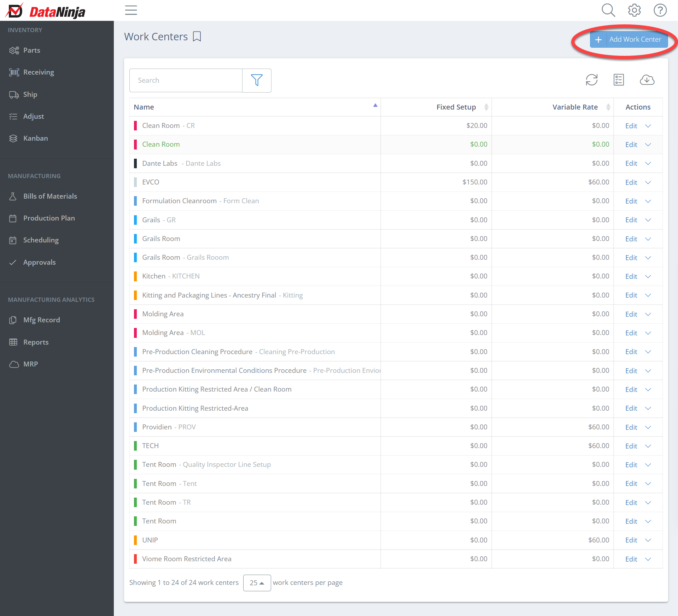
Task: Click the MRP cloud icon
Action: pyautogui.click(x=14, y=364)
